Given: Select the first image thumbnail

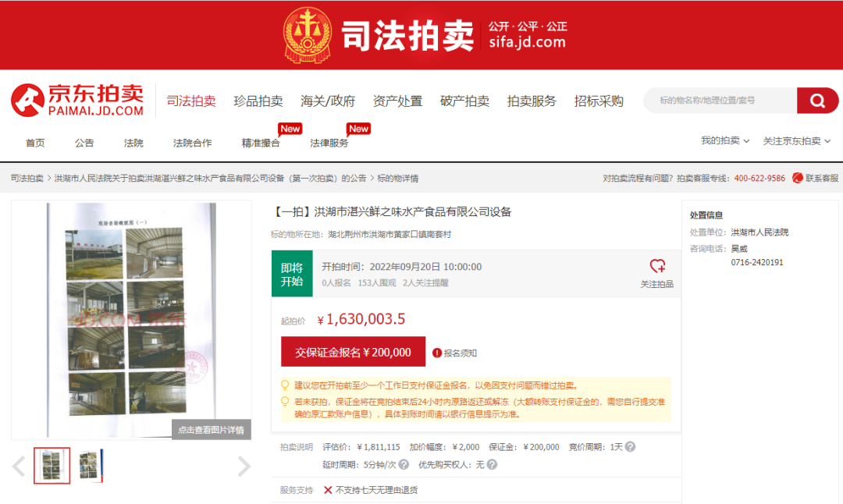Looking at the screenshot, I should (52, 465).
